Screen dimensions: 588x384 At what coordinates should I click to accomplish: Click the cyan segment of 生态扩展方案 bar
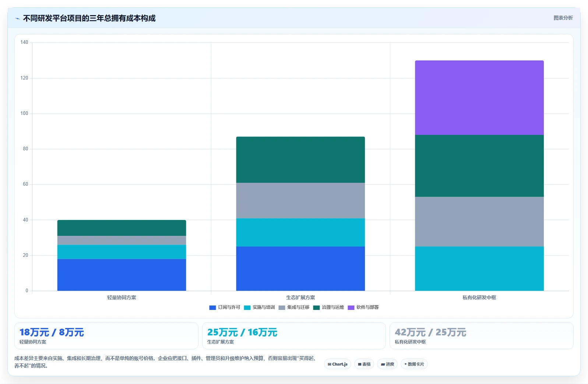300,232
